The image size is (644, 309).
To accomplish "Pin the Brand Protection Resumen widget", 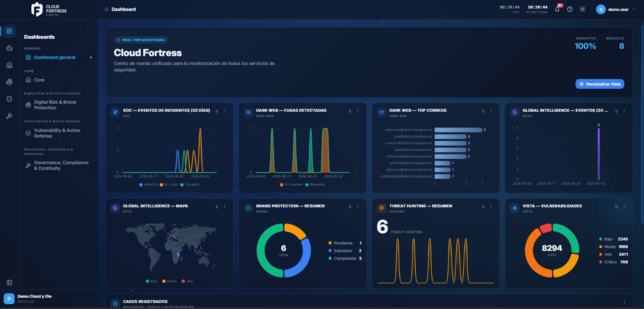I will (350, 207).
